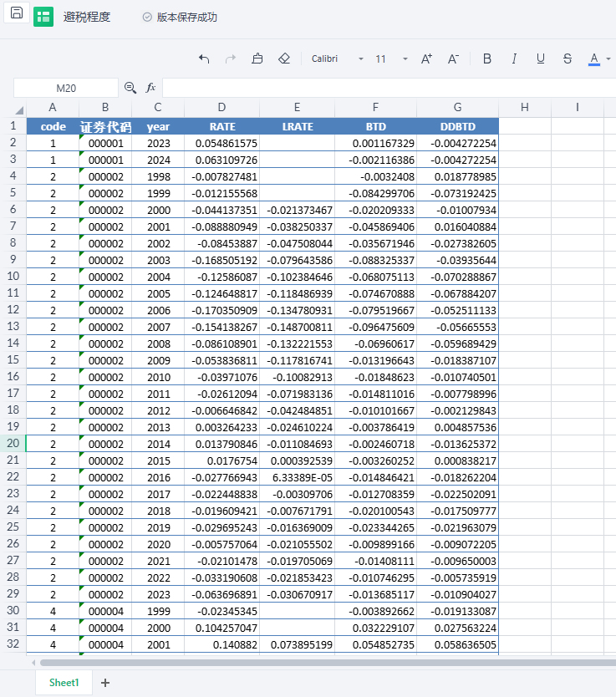Click the header cell 'code'
This screenshot has height=697, width=616.
click(x=53, y=127)
